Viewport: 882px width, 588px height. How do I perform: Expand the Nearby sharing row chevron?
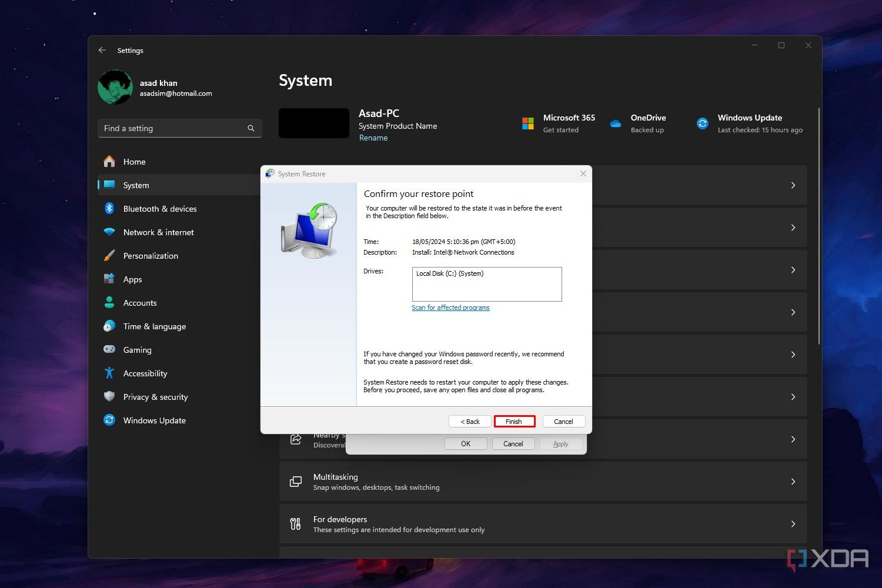793,439
